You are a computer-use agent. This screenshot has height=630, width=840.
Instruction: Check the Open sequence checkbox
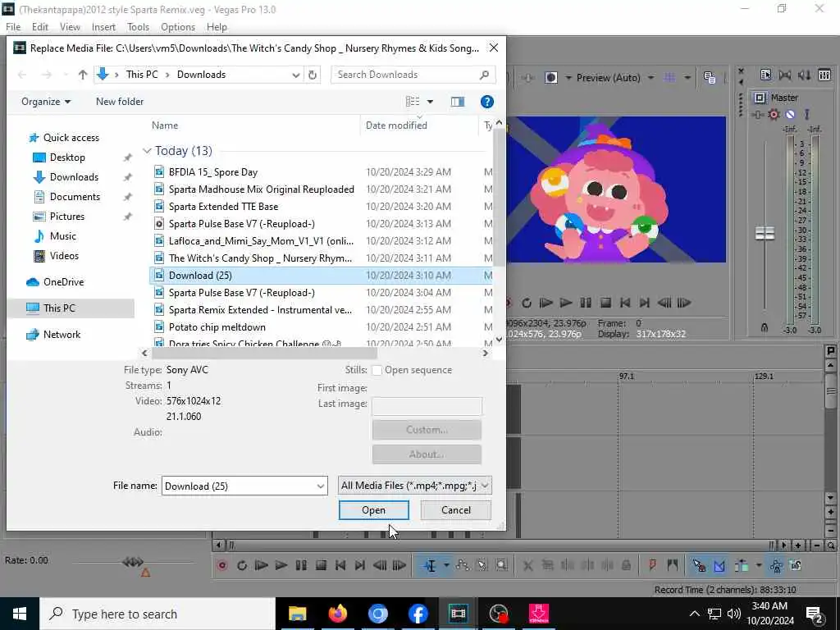pos(377,370)
